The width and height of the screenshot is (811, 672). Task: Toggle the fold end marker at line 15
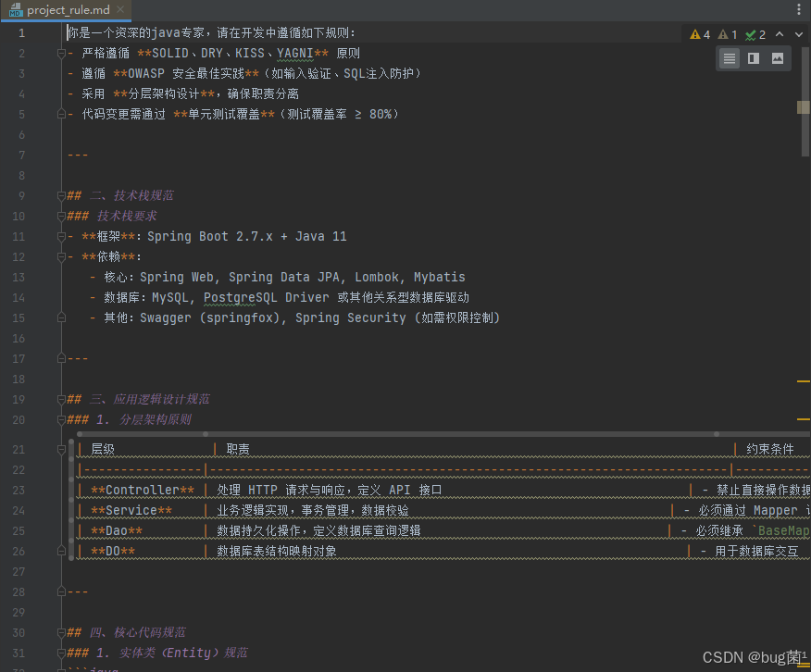click(x=61, y=317)
